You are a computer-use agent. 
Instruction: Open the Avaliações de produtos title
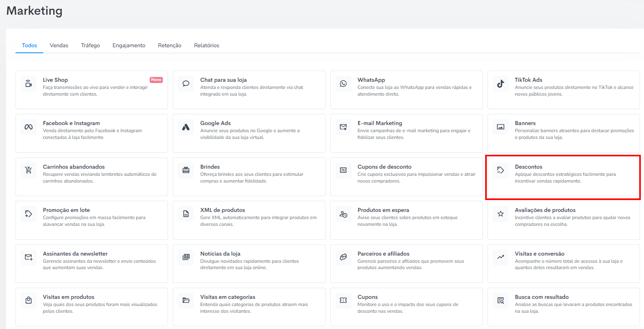(x=545, y=210)
